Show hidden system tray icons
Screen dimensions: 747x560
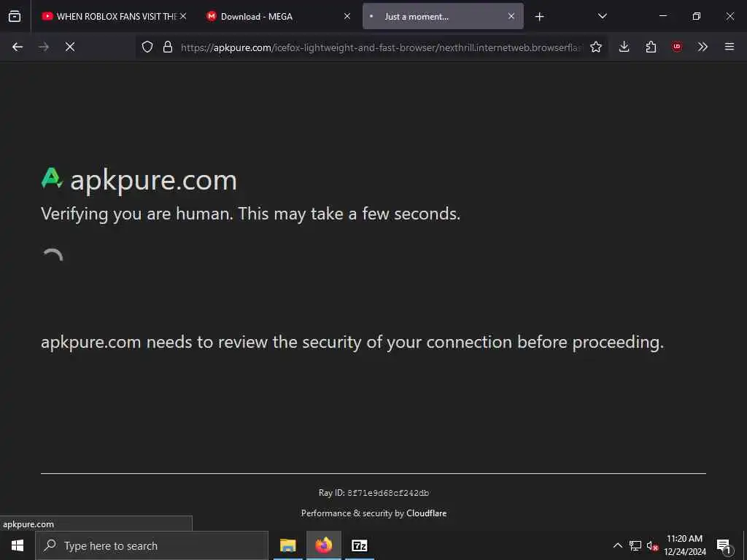click(617, 545)
